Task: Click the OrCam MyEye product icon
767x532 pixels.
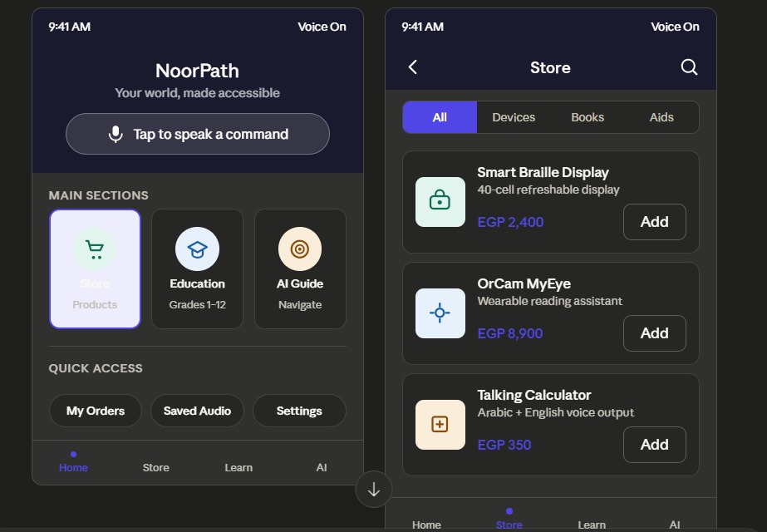Action: [x=440, y=313]
